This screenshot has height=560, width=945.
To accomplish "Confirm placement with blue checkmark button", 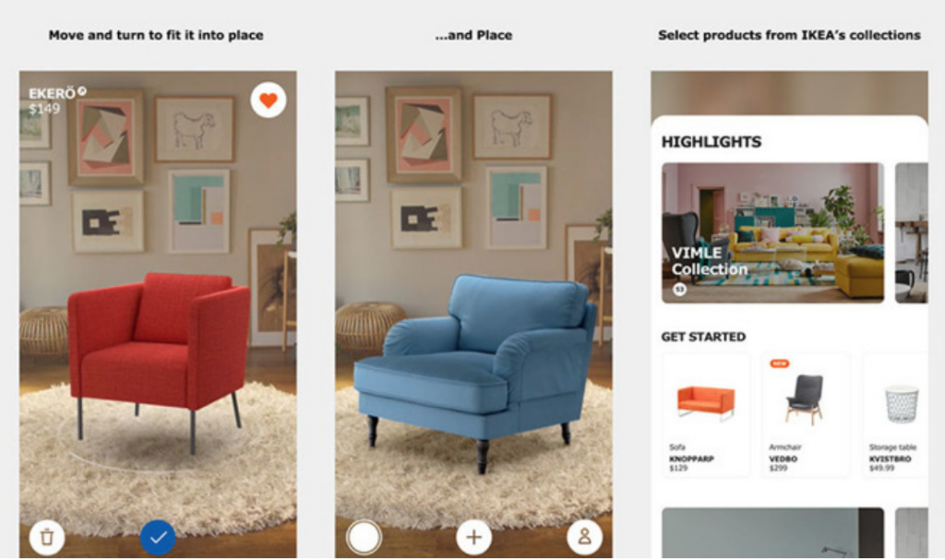I will [x=158, y=537].
